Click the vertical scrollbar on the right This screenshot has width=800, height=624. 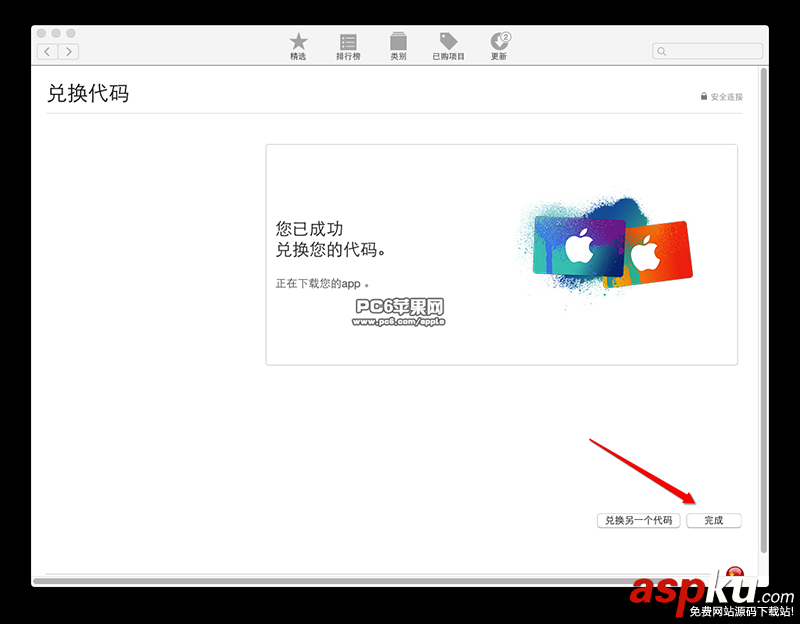tap(763, 310)
